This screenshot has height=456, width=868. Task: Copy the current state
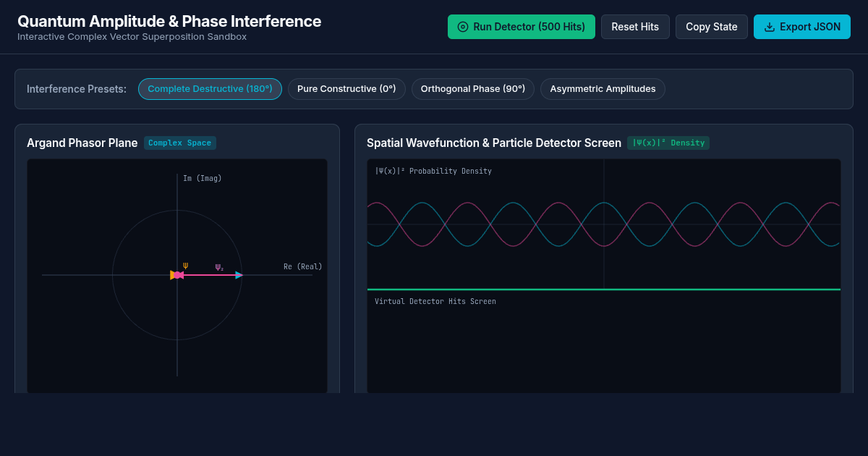[x=712, y=27]
